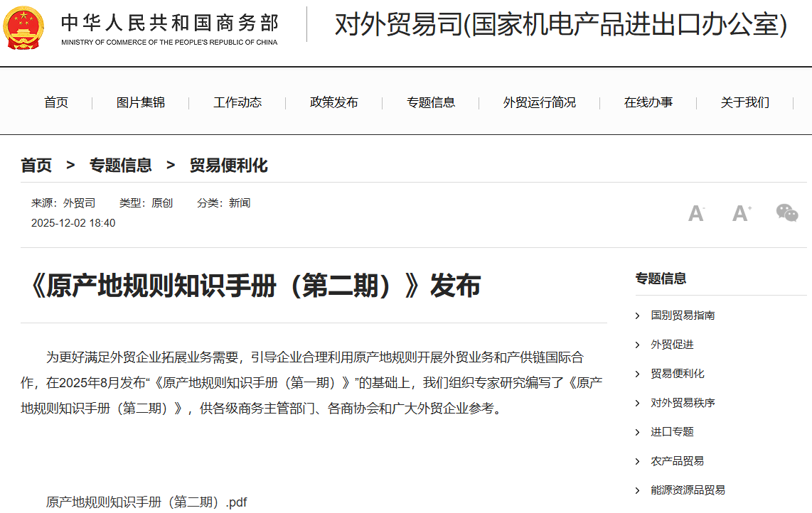Screen dimensions: 812x513
Task: Open 关于我们 navigation item
Action: click(744, 102)
